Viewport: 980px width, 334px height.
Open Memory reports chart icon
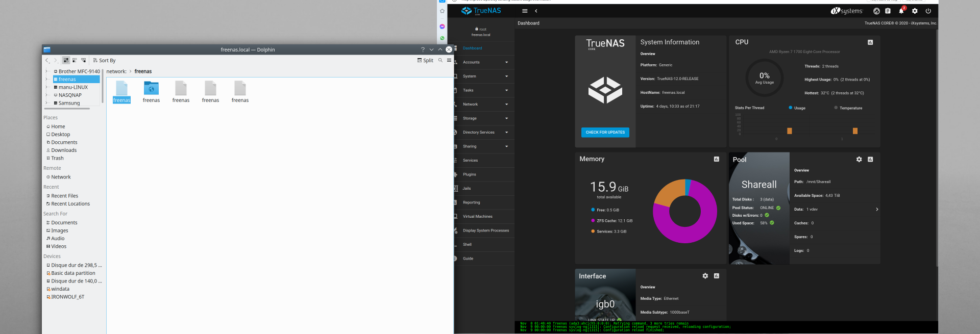pos(717,159)
